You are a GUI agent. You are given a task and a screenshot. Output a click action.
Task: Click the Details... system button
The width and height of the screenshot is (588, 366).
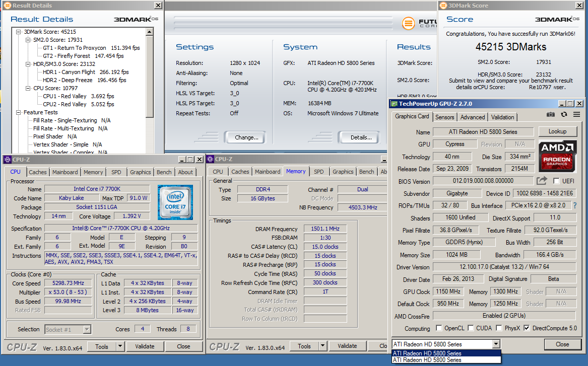click(361, 137)
